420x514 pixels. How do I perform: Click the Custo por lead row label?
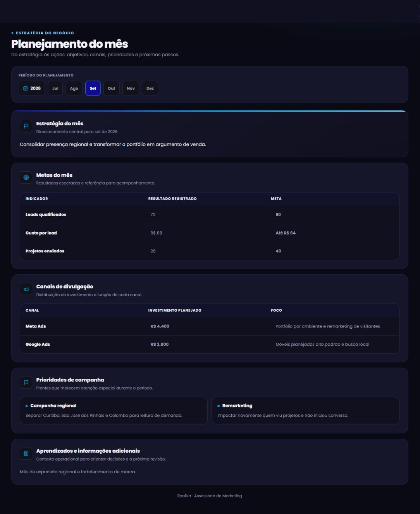[41, 233]
